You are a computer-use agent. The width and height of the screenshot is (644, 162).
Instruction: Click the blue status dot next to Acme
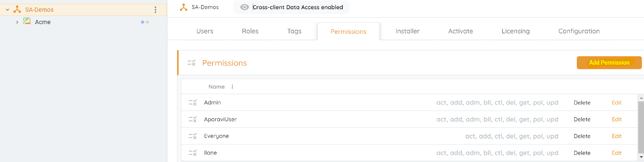pos(143,22)
